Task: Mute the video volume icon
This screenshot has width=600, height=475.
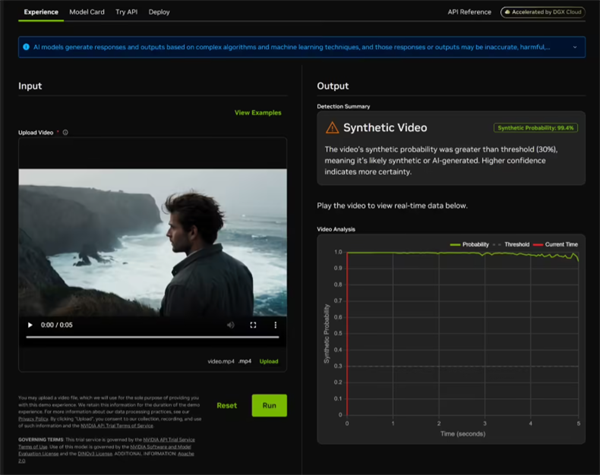Action: coord(230,325)
